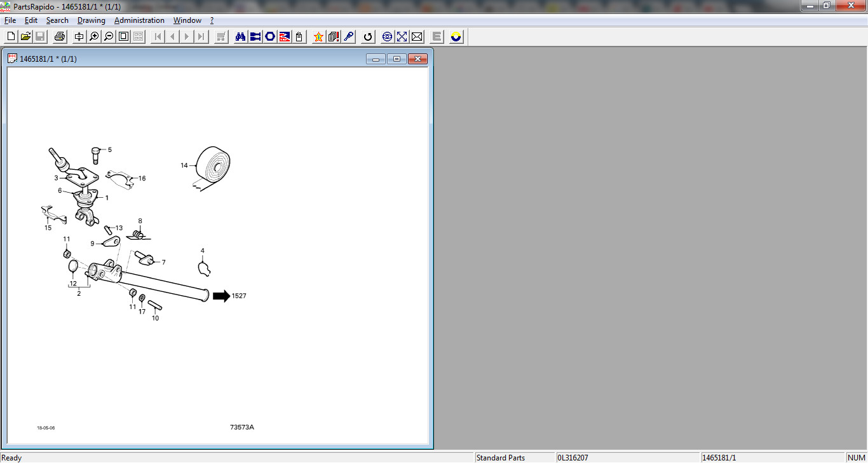
Task: Maximize the 1465181/1 drawing child window
Action: 397,59
